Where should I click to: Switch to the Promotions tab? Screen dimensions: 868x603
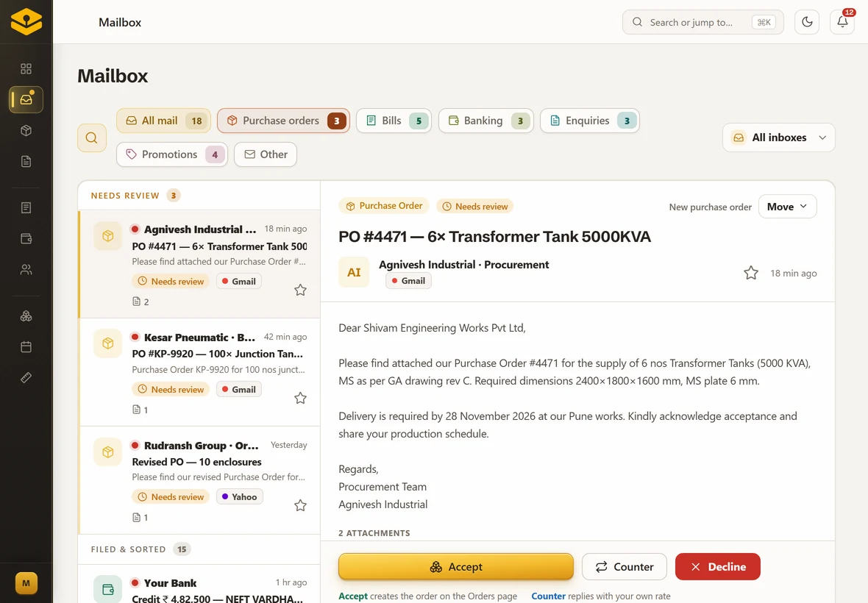pos(171,154)
